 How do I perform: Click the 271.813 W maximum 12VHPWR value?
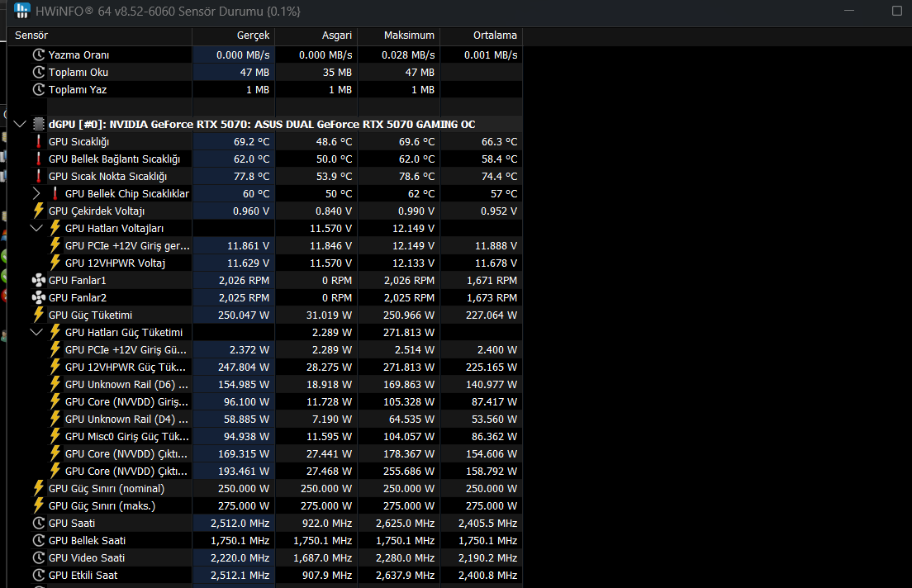[409, 367]
